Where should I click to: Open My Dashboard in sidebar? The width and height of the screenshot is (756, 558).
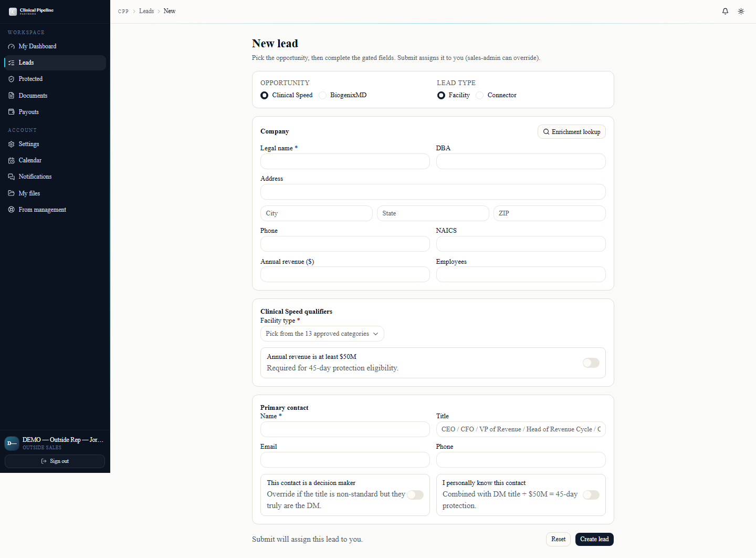(55, 46)
